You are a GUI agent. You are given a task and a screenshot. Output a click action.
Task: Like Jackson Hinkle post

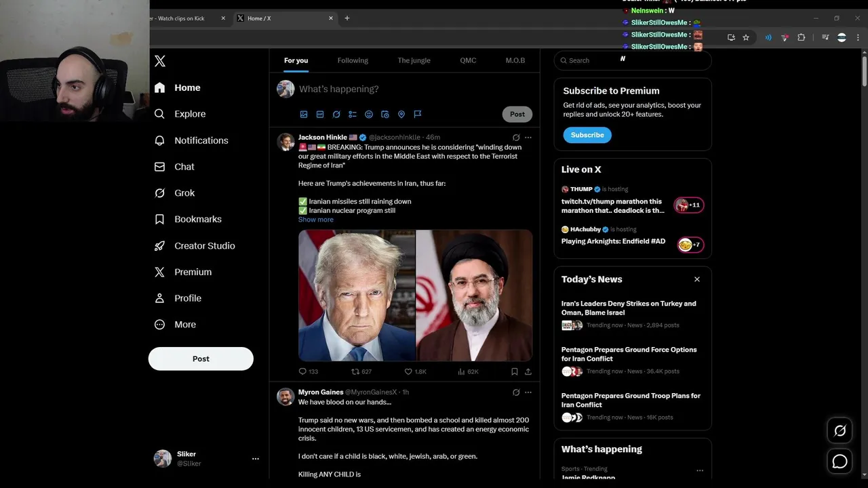coord(415,371)
